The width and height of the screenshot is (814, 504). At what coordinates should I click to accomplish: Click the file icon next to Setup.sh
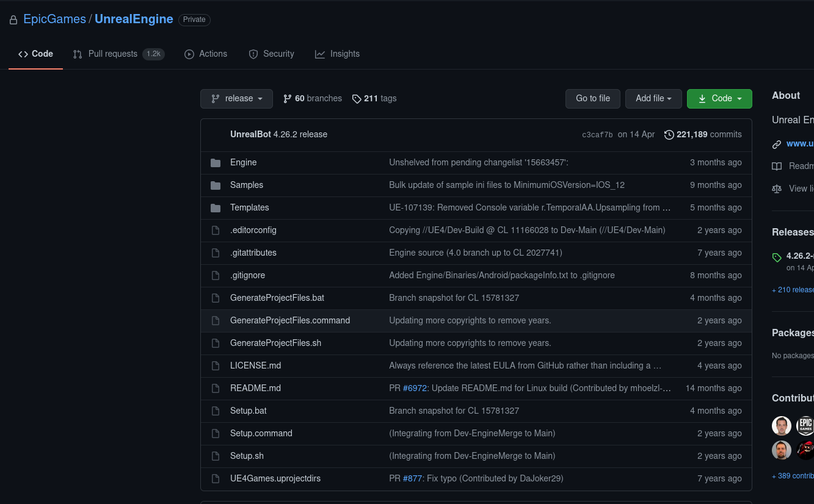[x=216, y=456]
